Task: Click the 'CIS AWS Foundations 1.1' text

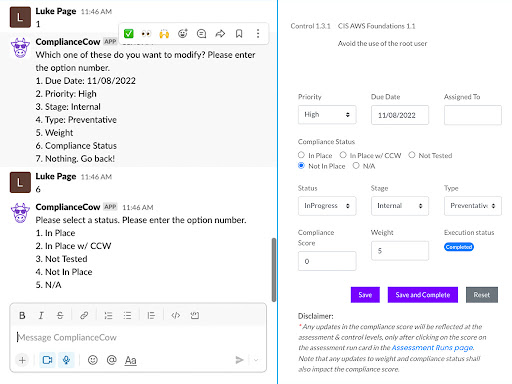Action: point(376,26)
